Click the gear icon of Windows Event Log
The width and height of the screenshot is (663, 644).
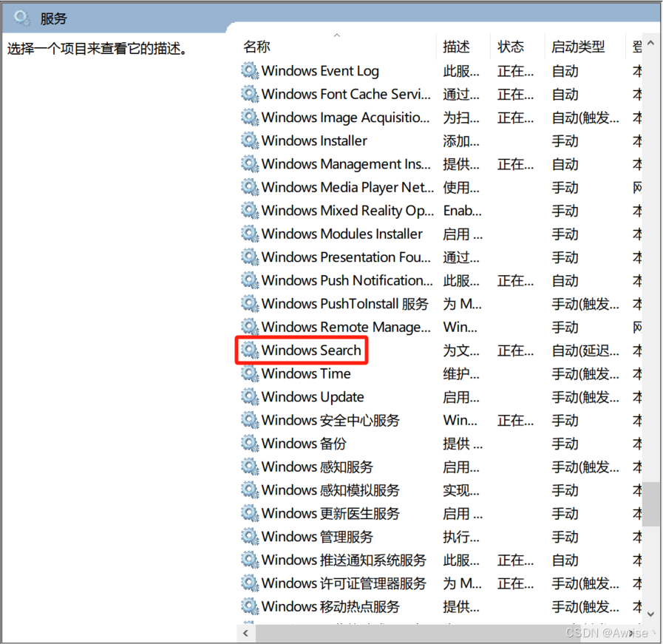(x=250, y=71)
